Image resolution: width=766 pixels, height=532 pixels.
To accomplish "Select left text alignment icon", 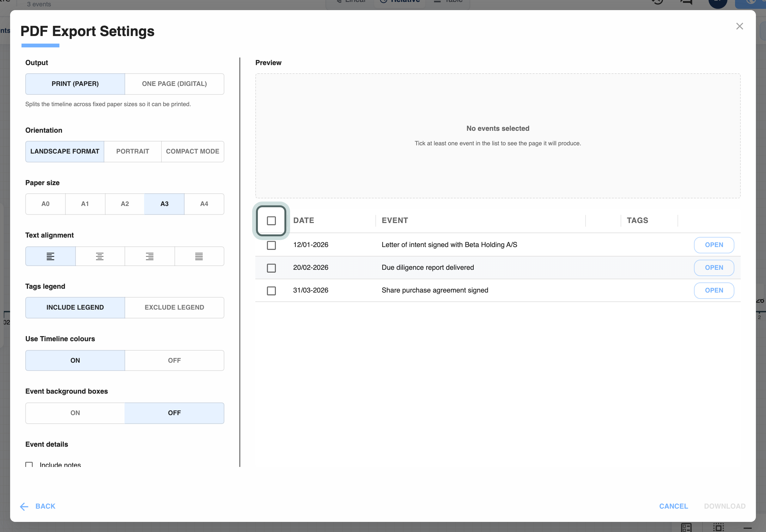I will coord(50,256).
